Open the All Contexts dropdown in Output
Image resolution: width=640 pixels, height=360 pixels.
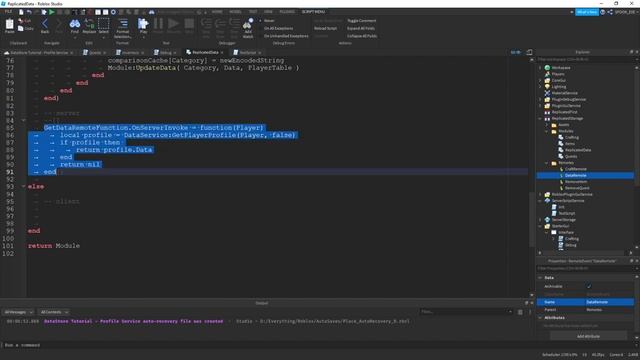click(x=54, y=312)
